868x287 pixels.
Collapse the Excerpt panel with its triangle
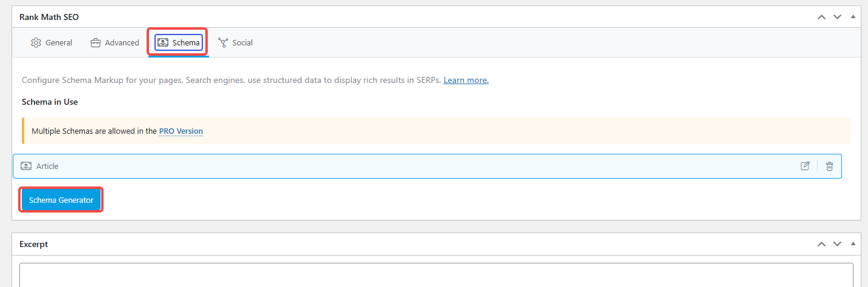853,244
